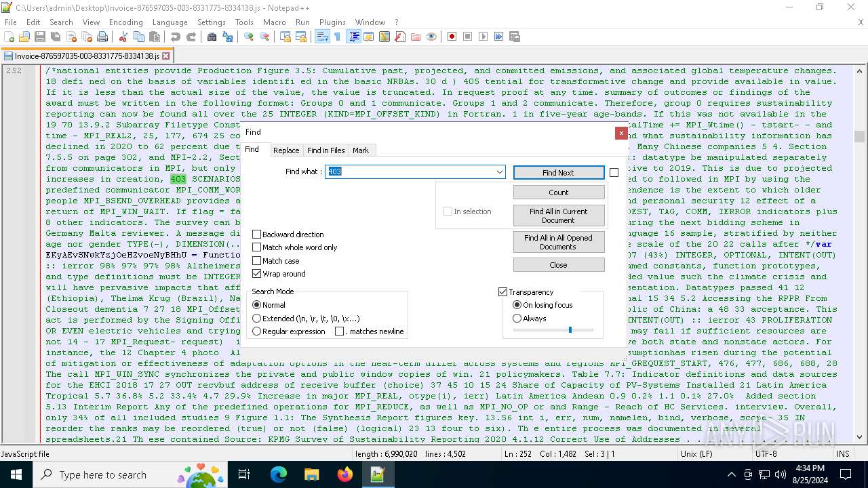This screenshot has width=868, height=488.
Task: Click the editor vertical scrollbar thumb
Action: pos(860,136)
